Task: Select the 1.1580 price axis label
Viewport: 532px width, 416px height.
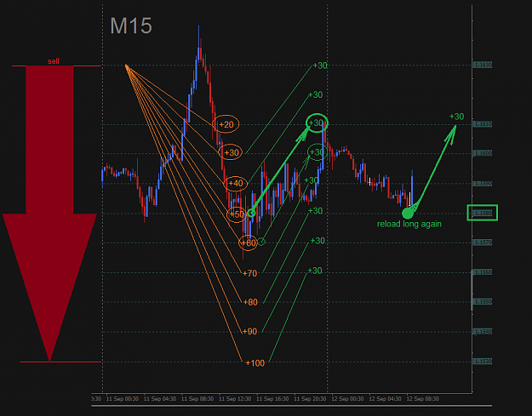Action: [x=483, y=213]
